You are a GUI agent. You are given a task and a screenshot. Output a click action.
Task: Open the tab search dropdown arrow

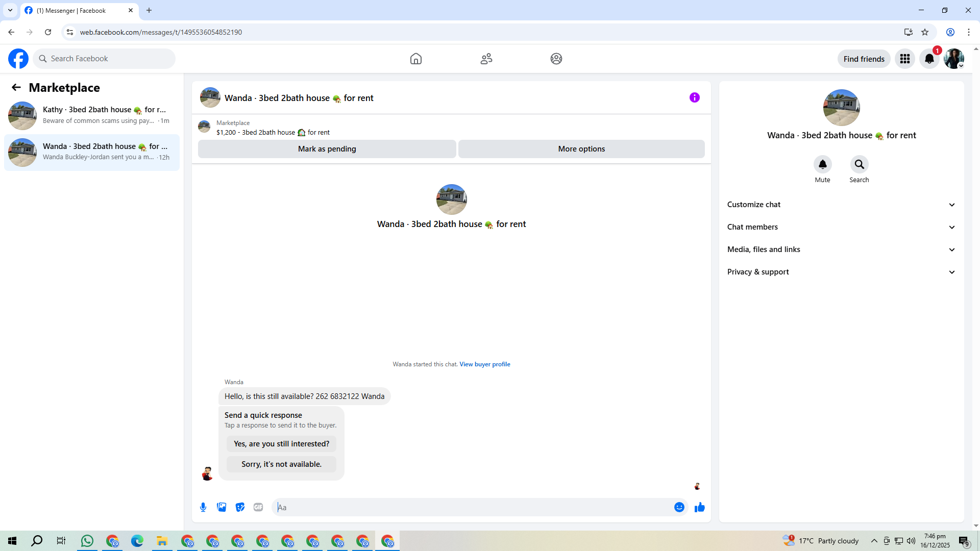point(10,10)
